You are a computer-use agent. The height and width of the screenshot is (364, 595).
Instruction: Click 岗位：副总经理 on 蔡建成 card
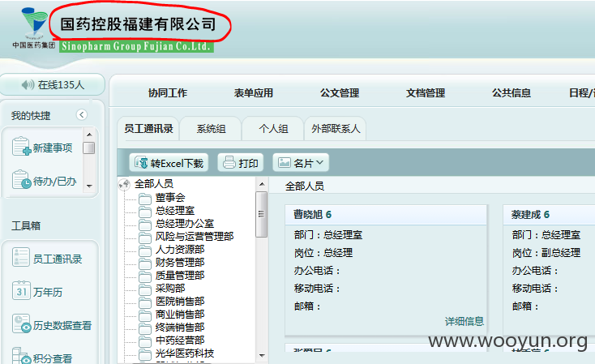pyautogui.click(x=546, y=253)
